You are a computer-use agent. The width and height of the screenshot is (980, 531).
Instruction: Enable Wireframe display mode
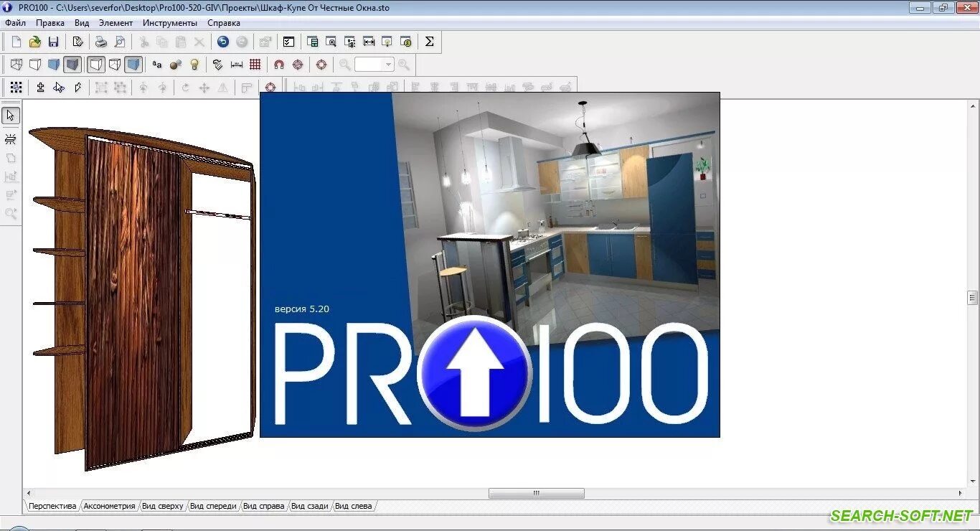tap(17, 65)
